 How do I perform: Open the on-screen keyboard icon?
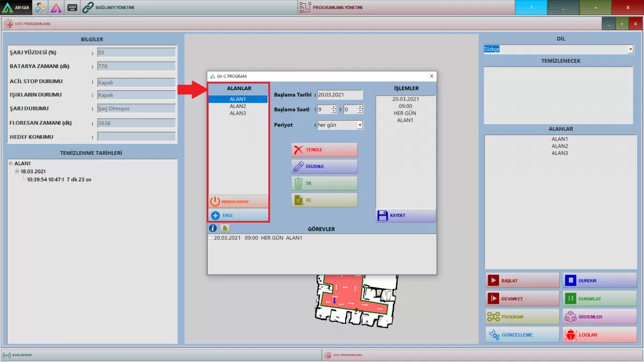pyautogui.click(x=72, y=8)
